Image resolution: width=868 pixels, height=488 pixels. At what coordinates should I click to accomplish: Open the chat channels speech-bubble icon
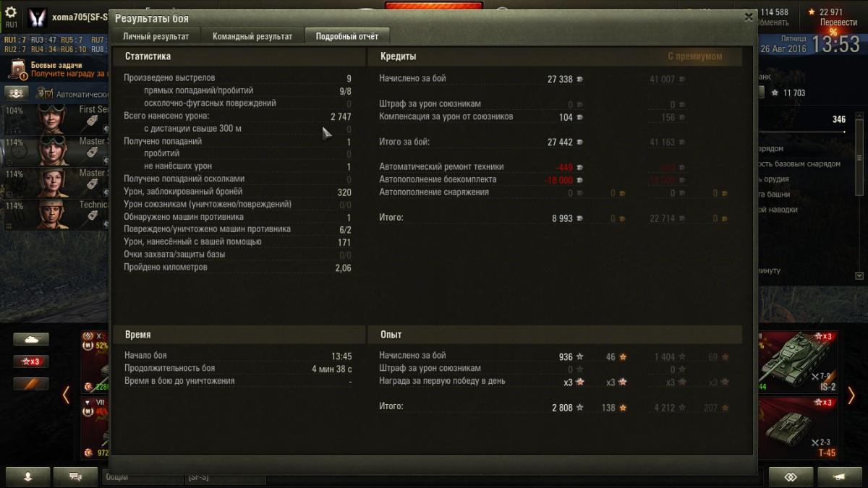[x=74, y=476]
